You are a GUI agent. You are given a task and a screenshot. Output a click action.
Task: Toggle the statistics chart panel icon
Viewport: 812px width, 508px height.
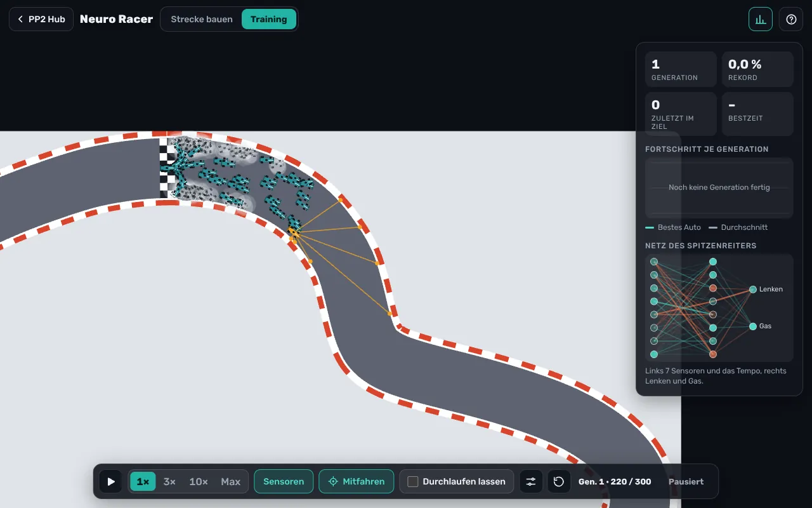[x=761, y=19]
